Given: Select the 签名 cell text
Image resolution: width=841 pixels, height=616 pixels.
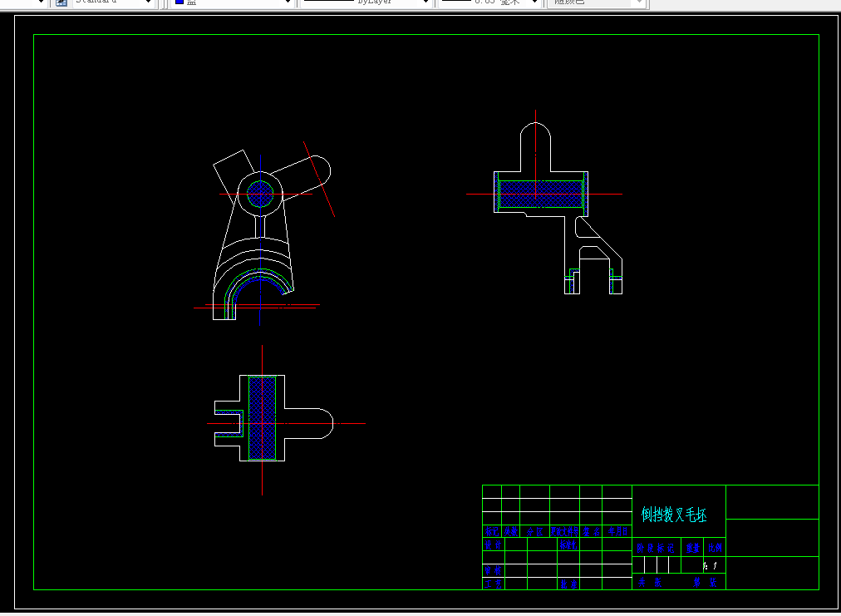Looking at the screenshot, I should pyautogui.click(x=591, y=532).
